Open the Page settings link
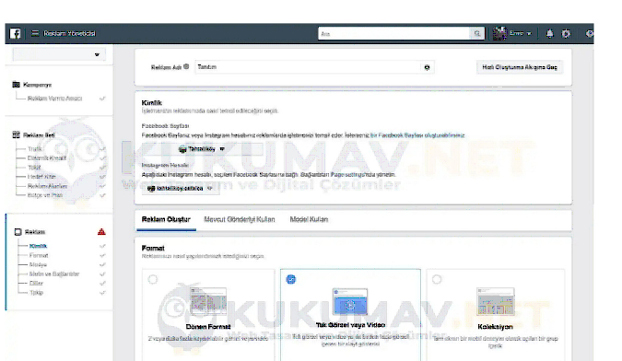Viewport: 622px width, 361px height. [346, 175]
